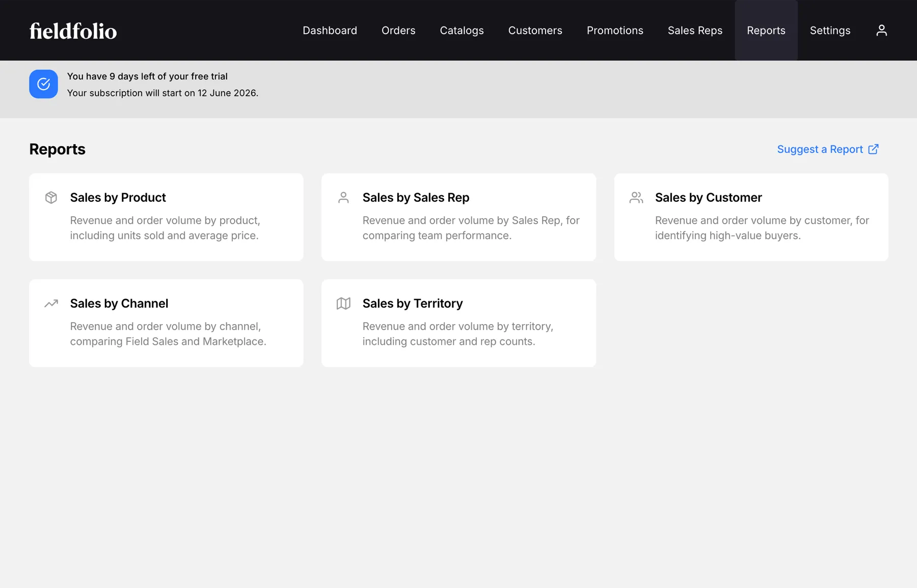This screenshot has height=588, width=917.
Task: Click the box icon on Sales by Product
Action: [x=51, y=198]
